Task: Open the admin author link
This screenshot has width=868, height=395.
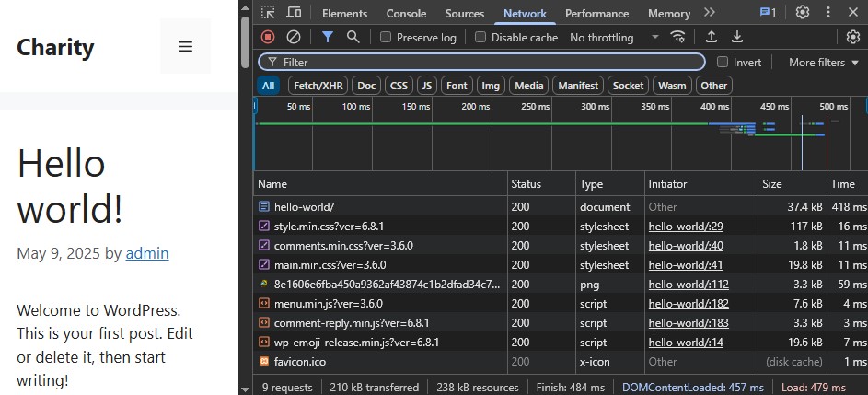Action: pyautogui.click(x=147, y=253)
